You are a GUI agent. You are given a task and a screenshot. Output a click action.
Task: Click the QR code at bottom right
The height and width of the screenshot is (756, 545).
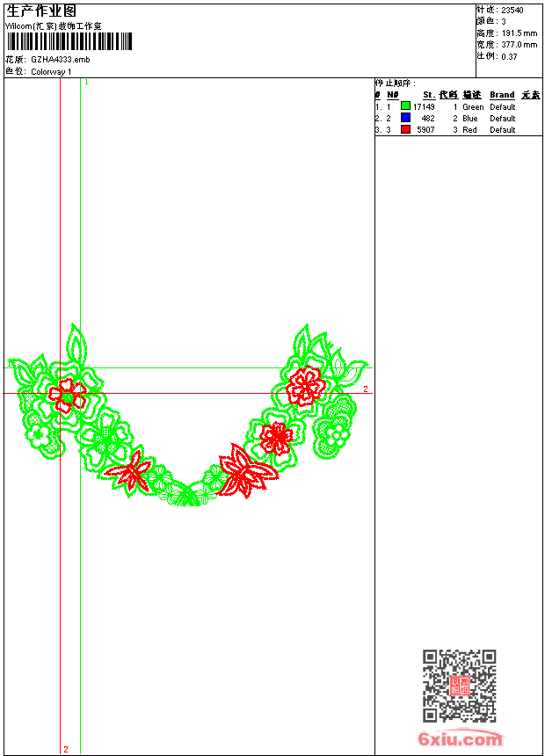tap(459, 686)
